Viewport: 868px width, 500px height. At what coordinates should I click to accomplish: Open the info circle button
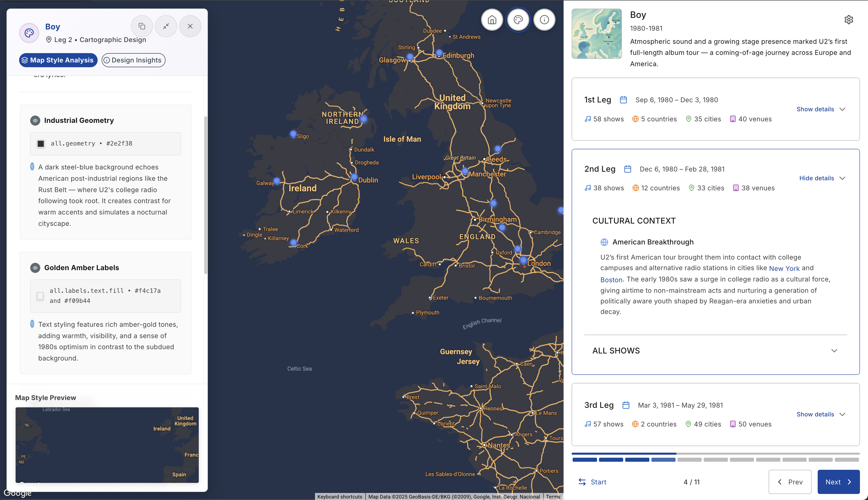[x=544, y=20]
